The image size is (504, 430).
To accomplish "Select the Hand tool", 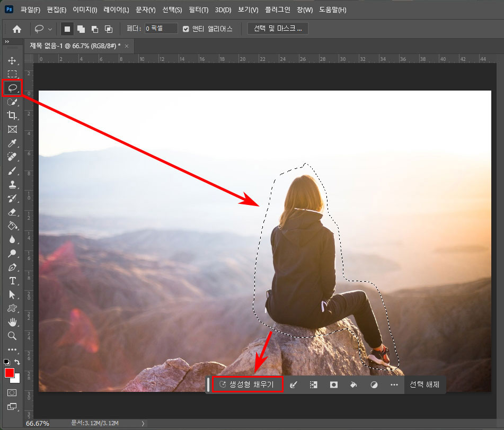I will coord(12,322).
